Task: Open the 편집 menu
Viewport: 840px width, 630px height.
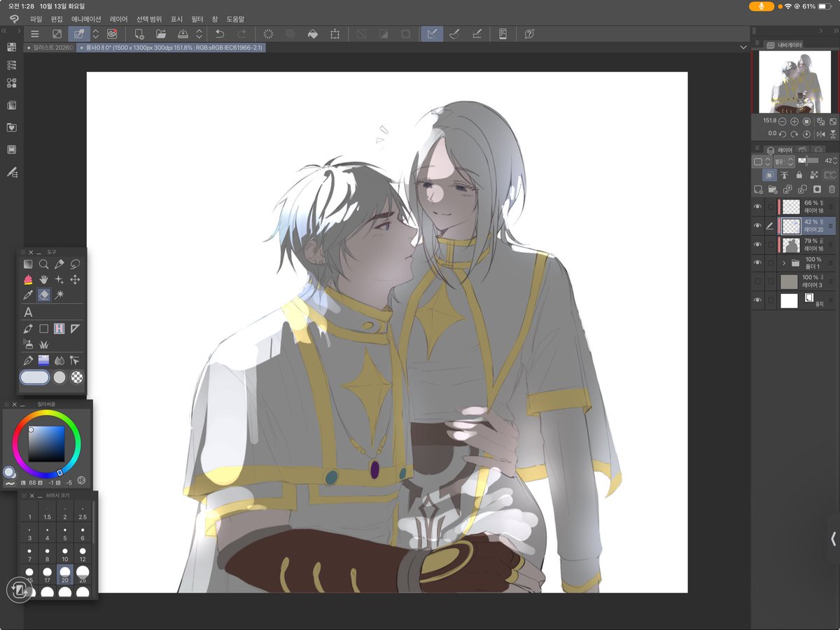Action: click(x=57, y=19)
